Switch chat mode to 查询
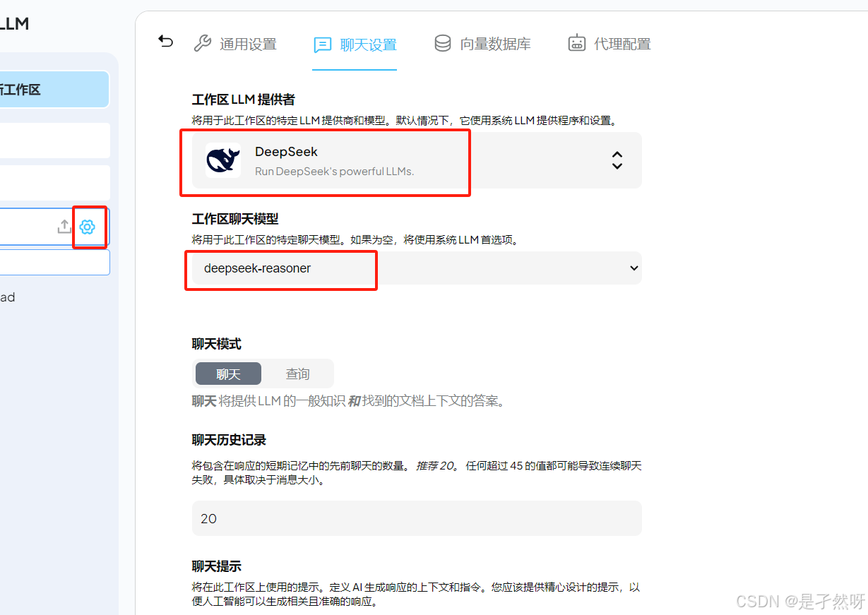This screenshot has height=615, width=868. (297, 374)
